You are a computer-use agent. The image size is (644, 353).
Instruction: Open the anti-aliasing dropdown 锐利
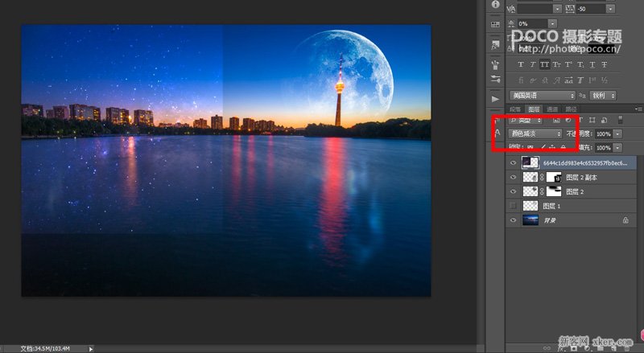tap(603, 95)
